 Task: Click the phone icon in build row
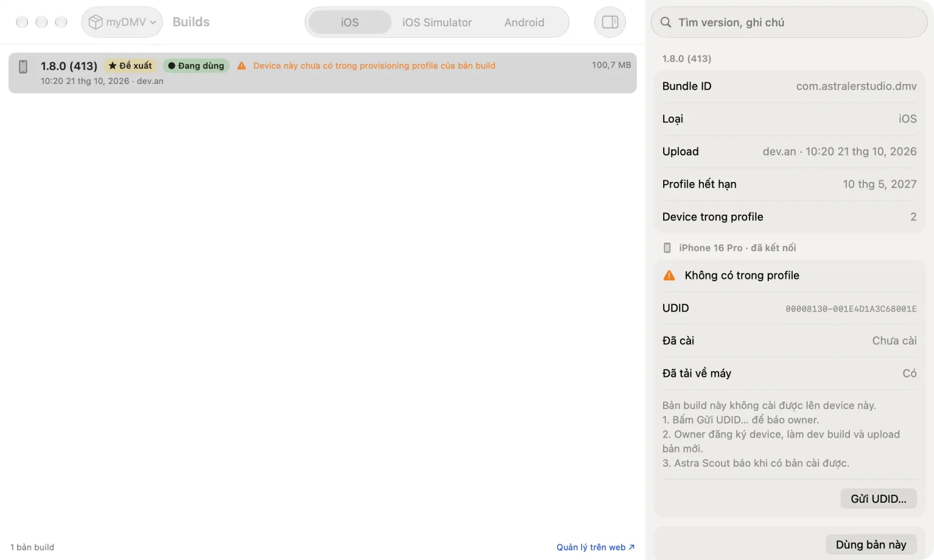pos(23,66)
